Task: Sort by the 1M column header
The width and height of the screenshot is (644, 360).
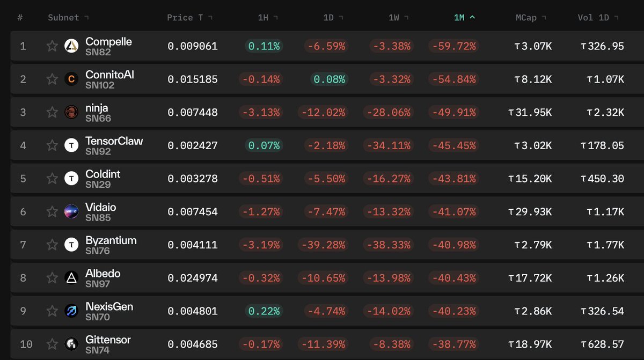Action: coord(464,18)
